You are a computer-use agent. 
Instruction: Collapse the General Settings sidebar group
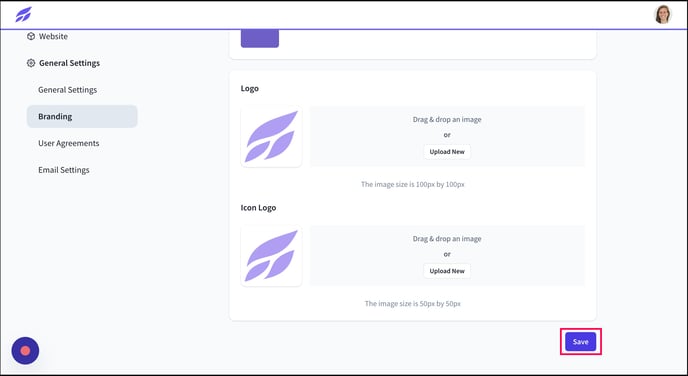pyautogui.click(x=63, y=63)
